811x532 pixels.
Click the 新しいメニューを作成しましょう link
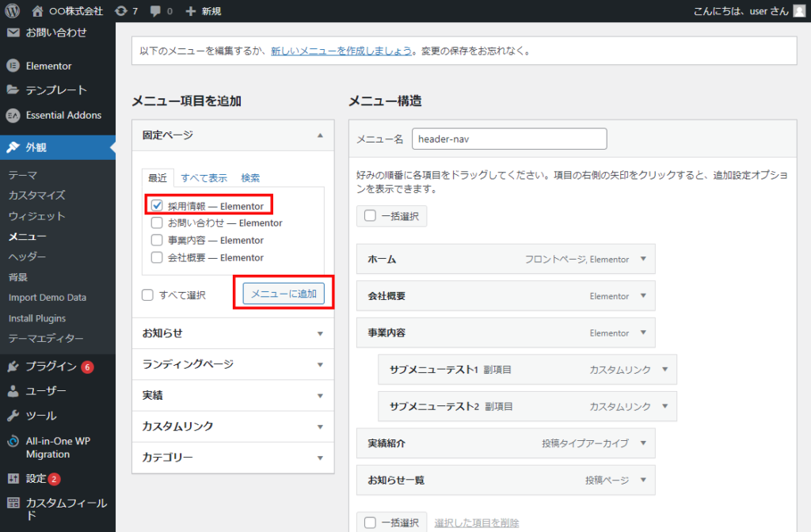341,51
